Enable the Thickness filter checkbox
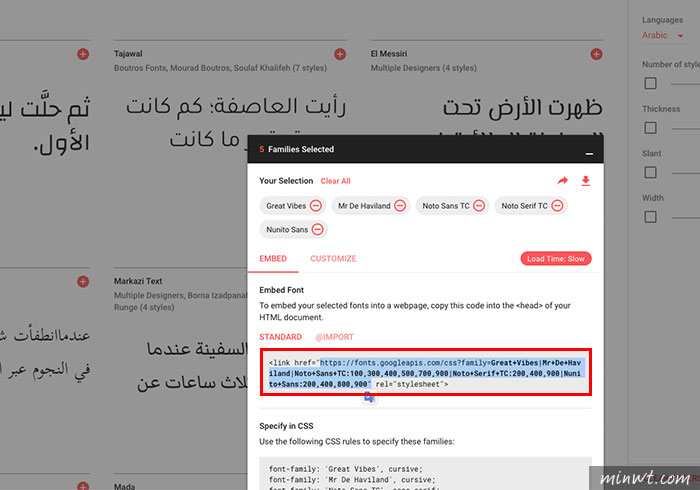The image size is (700, 490). point(650,128)
